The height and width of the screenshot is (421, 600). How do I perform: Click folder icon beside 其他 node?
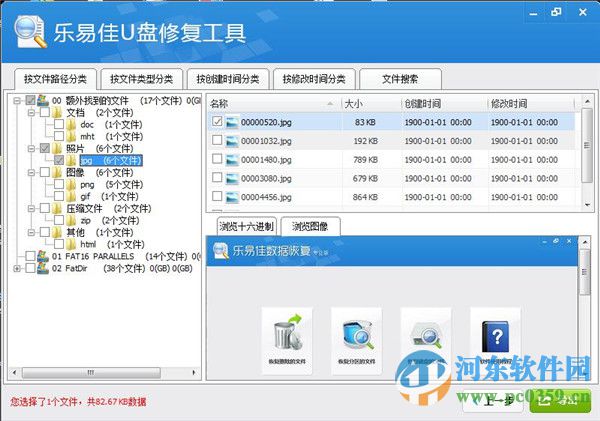point(57,232)
